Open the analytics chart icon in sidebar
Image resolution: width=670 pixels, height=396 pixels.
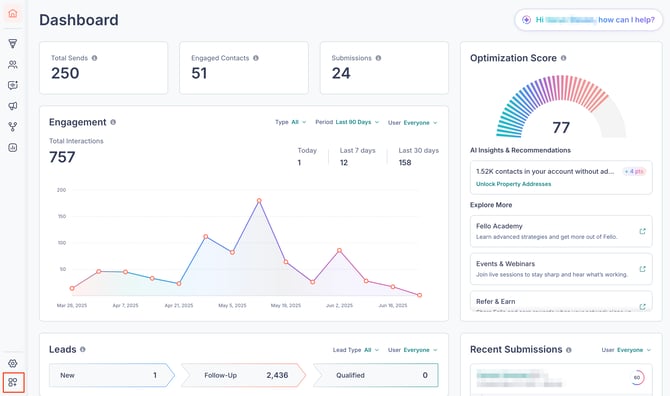click(13, 148)
